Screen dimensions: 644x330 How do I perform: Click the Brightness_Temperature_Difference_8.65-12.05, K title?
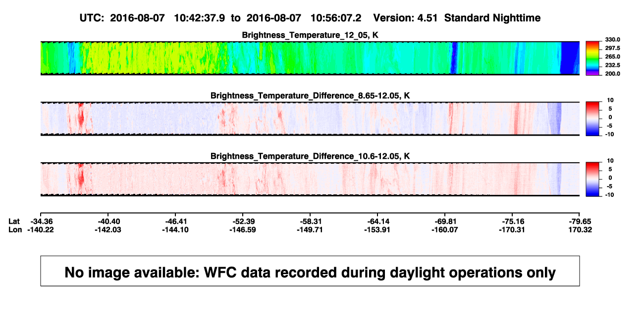pyautogui.click(x=310, y=95)
